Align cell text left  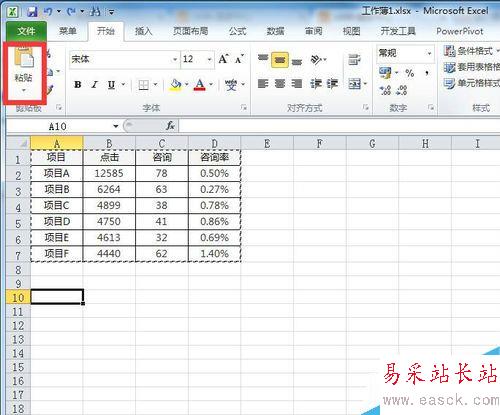point(263,83)
